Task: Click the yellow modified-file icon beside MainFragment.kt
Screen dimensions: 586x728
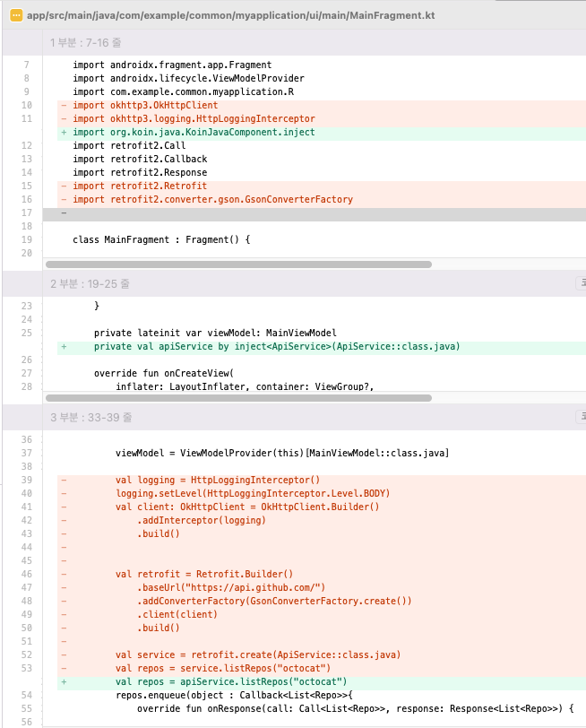Action: (x=16, y=15)
